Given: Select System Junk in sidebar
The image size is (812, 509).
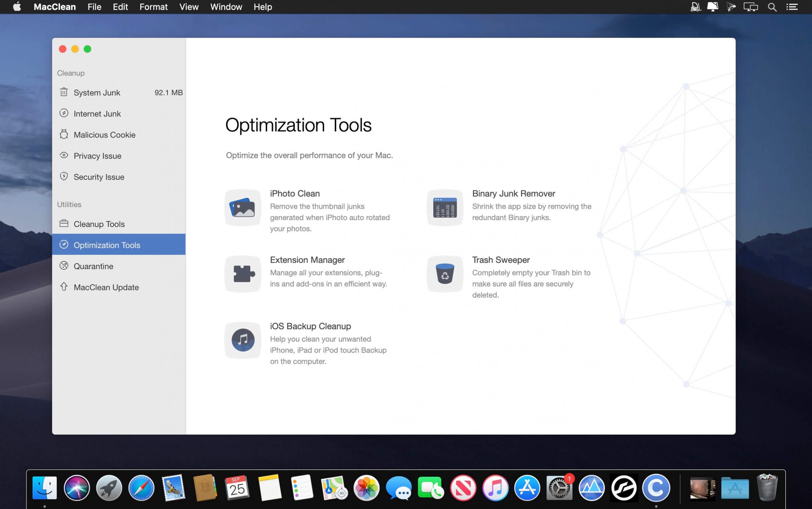Looking at the screenshot, I should pyautogui.click(x=97, y=93).
